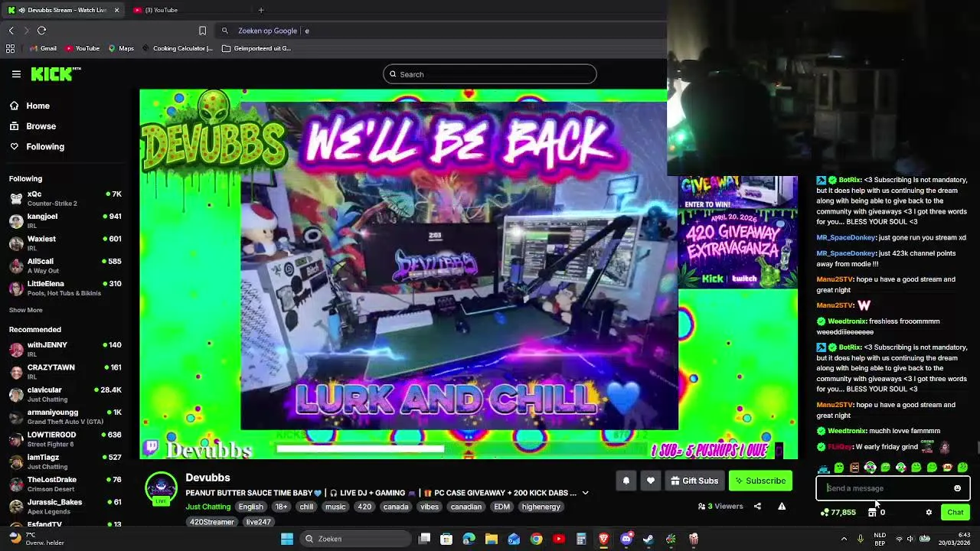Image resolution: width=980 pixels, height=551 pixels.
Task: Open emoji picker in chat input
Action: [957, 488]
